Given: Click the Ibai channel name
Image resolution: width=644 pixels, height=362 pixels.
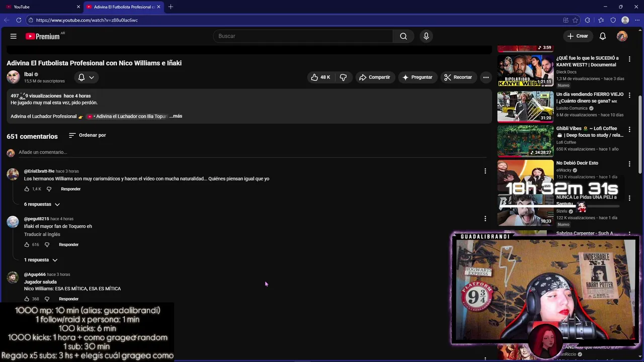Looking at the screenshot, I should (x=29, y=74).
